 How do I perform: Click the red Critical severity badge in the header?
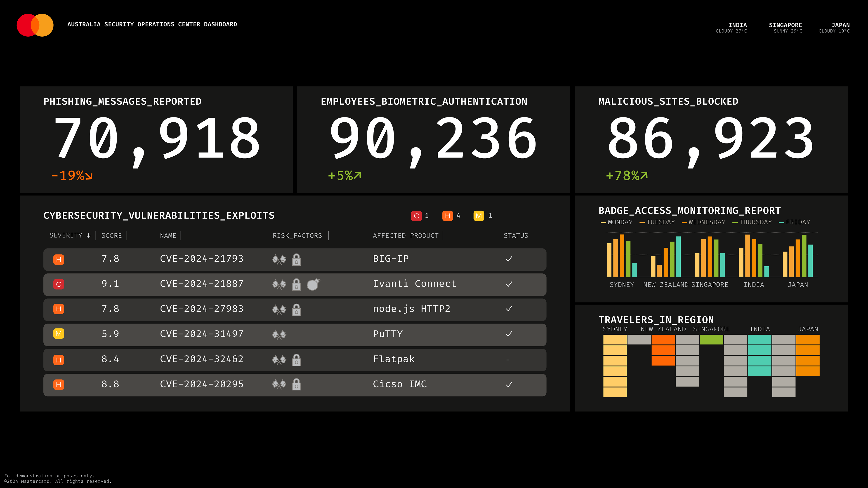coord(416,216)
